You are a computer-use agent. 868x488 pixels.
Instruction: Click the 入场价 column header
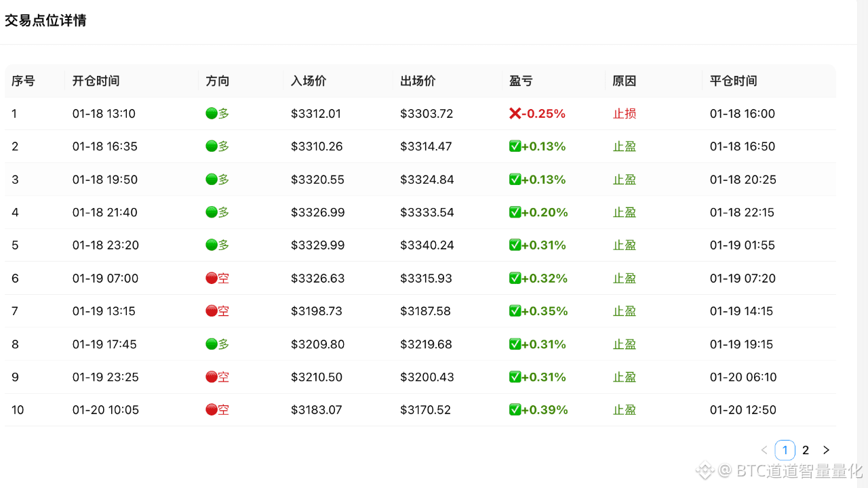pos(309,81)
